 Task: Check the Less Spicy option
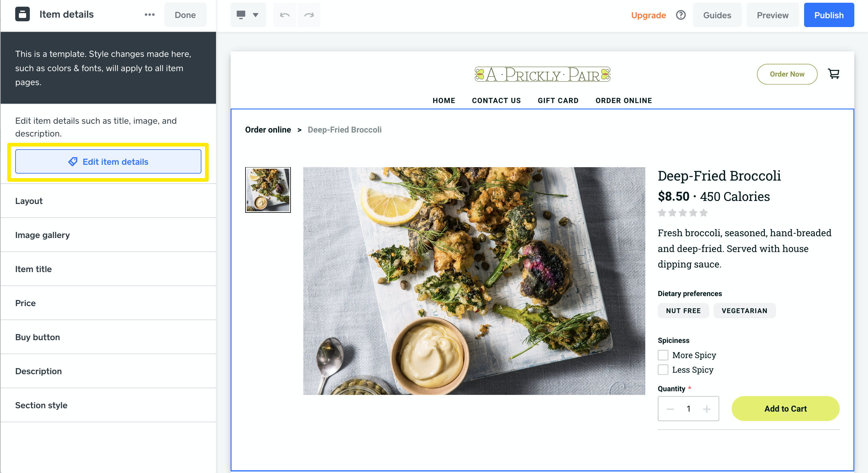click(x=663, y=369)
